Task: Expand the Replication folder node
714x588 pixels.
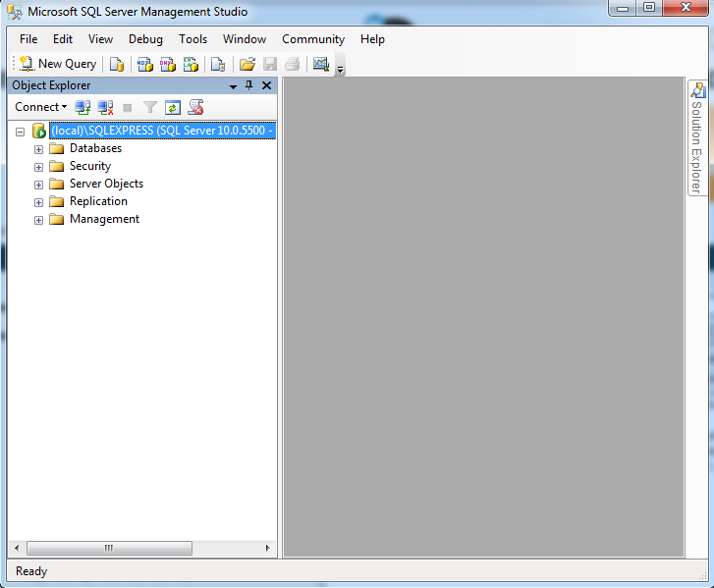Action: (38, 202)
